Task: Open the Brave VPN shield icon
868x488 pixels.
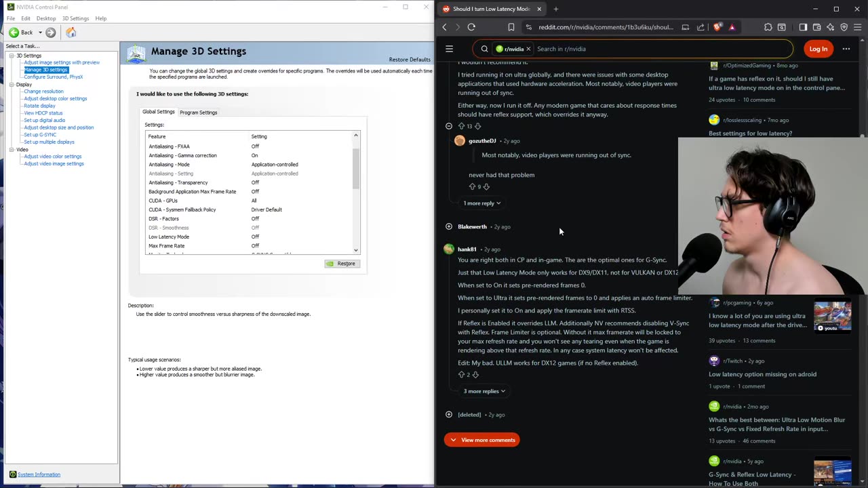Action: click(x=844, y=27)
